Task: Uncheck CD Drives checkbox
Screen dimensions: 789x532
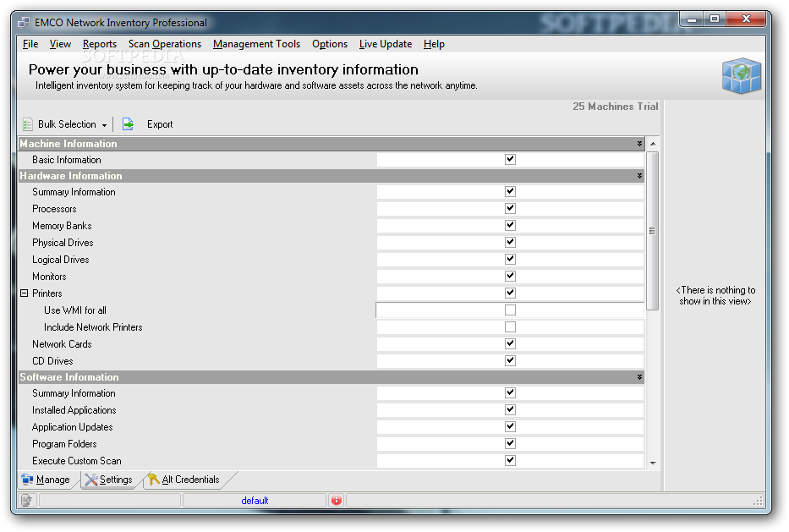Action: [x=510, y=361]
